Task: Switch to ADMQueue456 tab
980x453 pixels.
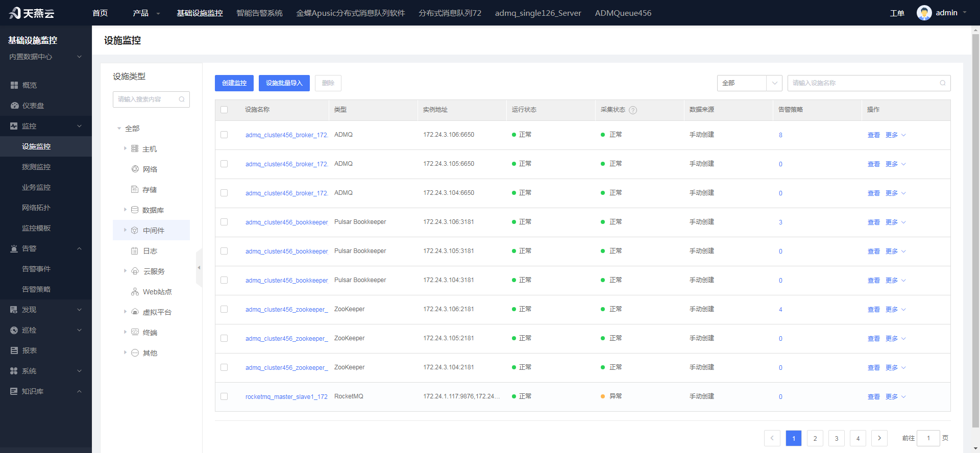Action: tap(623, 13)
